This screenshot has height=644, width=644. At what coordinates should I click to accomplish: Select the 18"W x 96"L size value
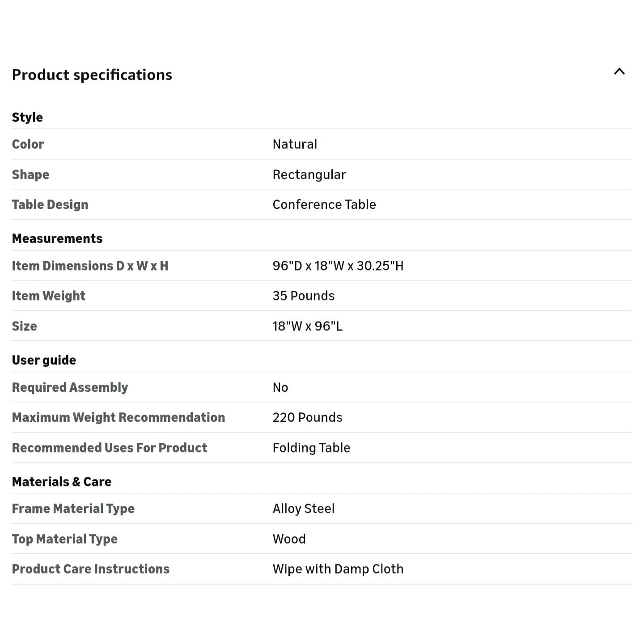308,326
